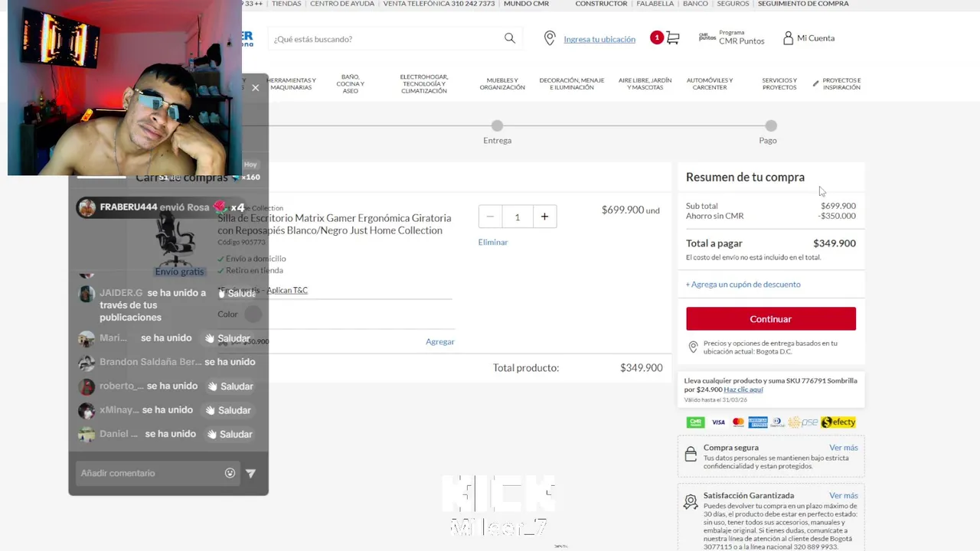This screenshot has width=980, height=551.
Task: Click Banco in top bar
Action: click(x=695, y=4)
